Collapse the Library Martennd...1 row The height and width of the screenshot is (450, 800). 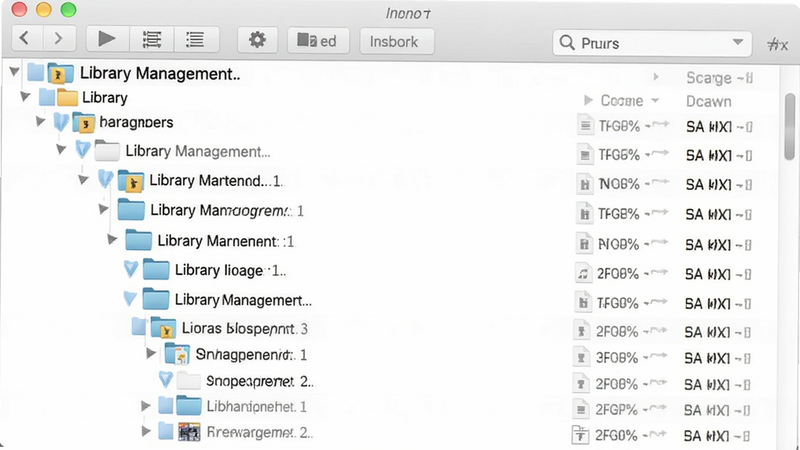[84, 179]
